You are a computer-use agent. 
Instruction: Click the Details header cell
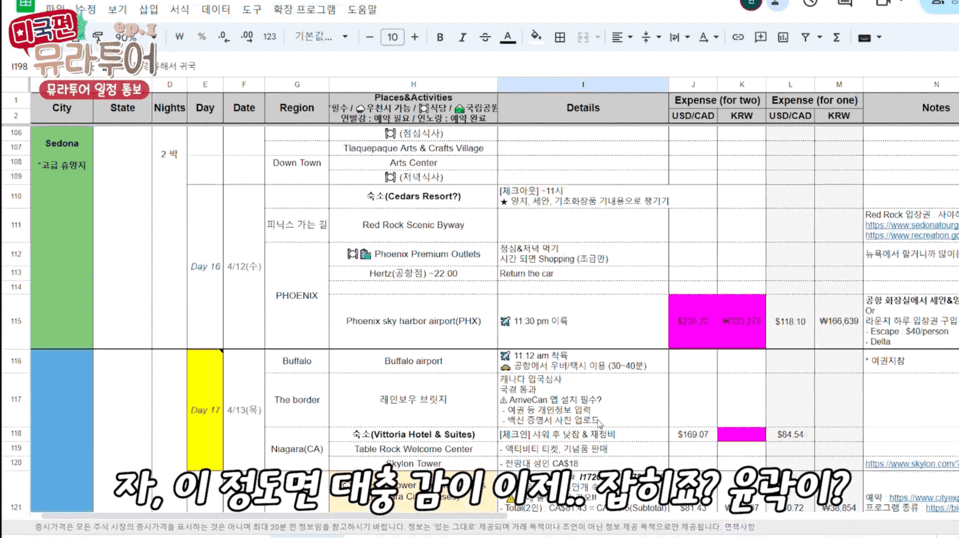[583, 108]
